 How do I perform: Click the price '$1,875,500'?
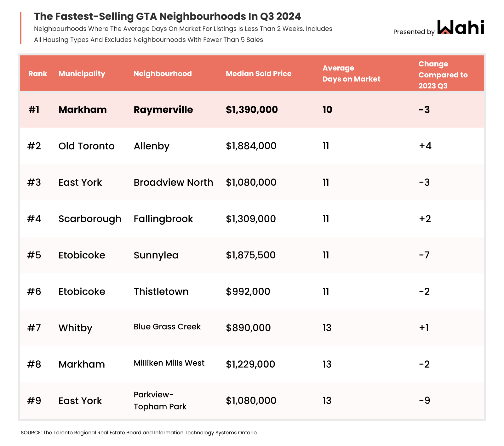coord(251,255)
